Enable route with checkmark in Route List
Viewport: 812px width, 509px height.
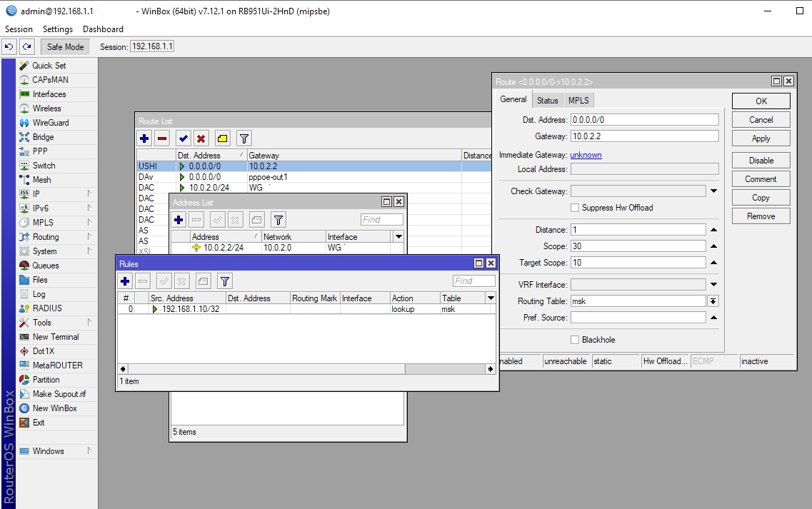click(x=184, y=138)
